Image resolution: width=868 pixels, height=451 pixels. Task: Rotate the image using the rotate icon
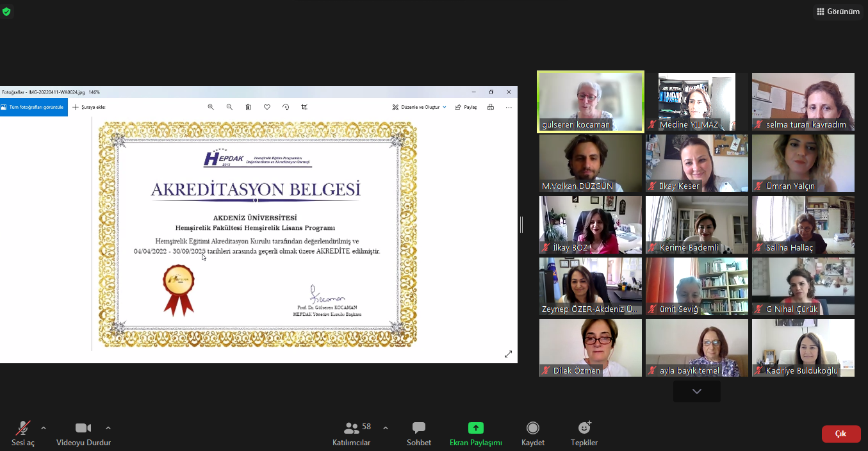click(286, 108)
